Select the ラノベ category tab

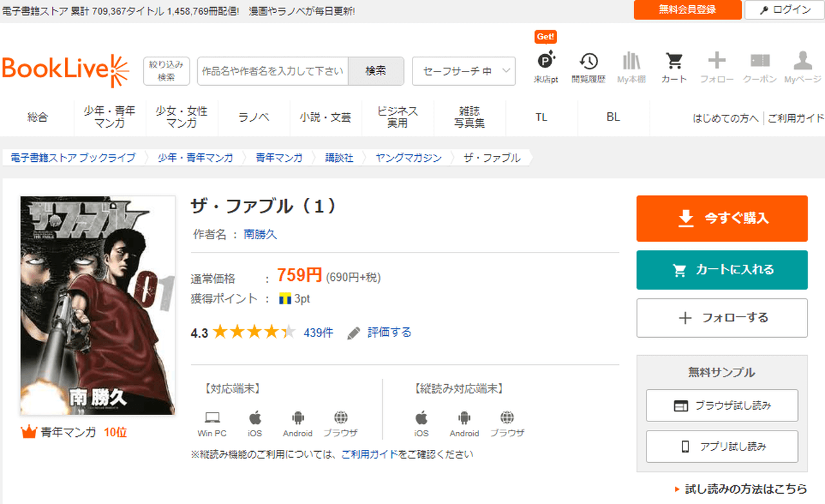[x=254, y=117]
